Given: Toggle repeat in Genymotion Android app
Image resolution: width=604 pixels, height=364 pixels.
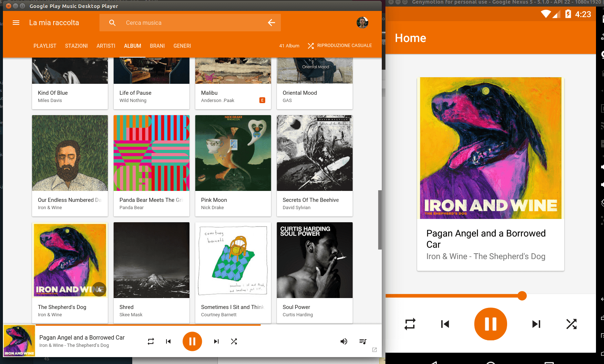Looking at the screenshot, I should [410, 324].
